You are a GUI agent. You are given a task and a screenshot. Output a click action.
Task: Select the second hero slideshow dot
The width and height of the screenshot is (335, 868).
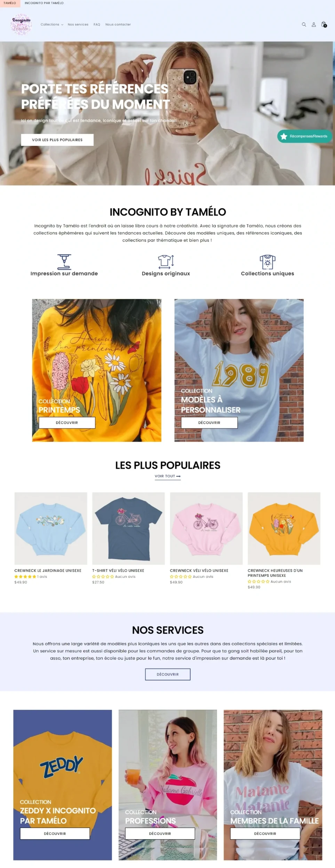[x=170, y=180]
